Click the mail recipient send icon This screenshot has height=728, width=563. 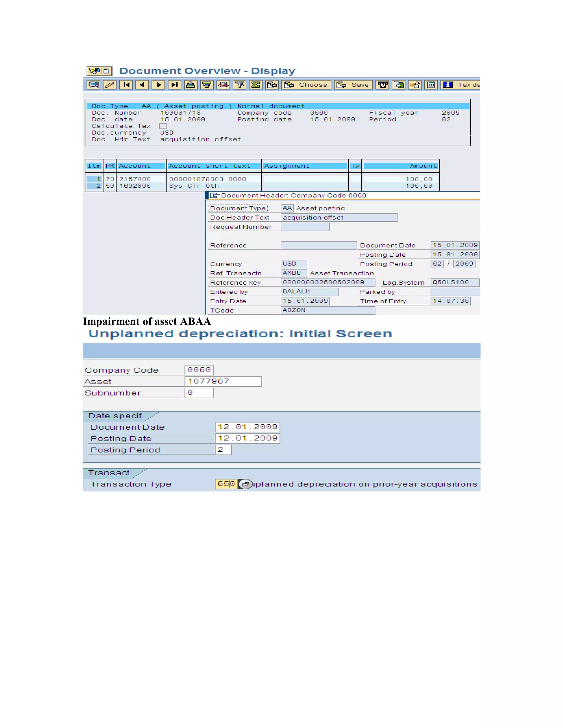[x=415, y=85]
